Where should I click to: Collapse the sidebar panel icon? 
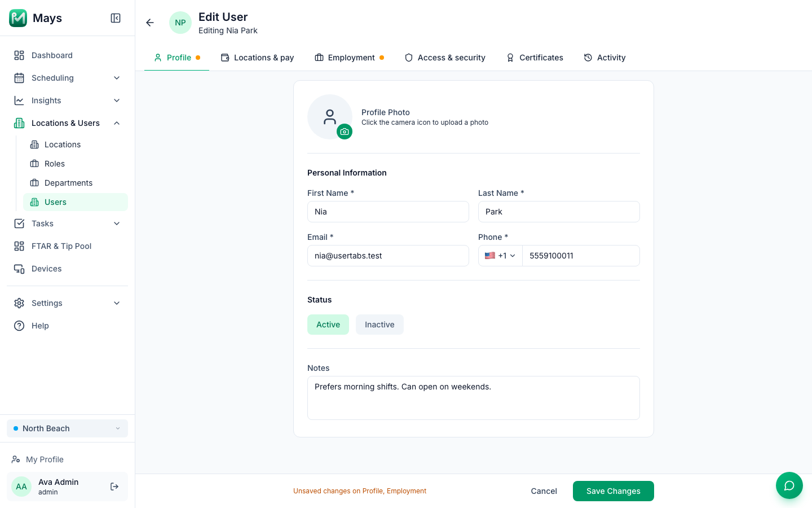point(116,18)
